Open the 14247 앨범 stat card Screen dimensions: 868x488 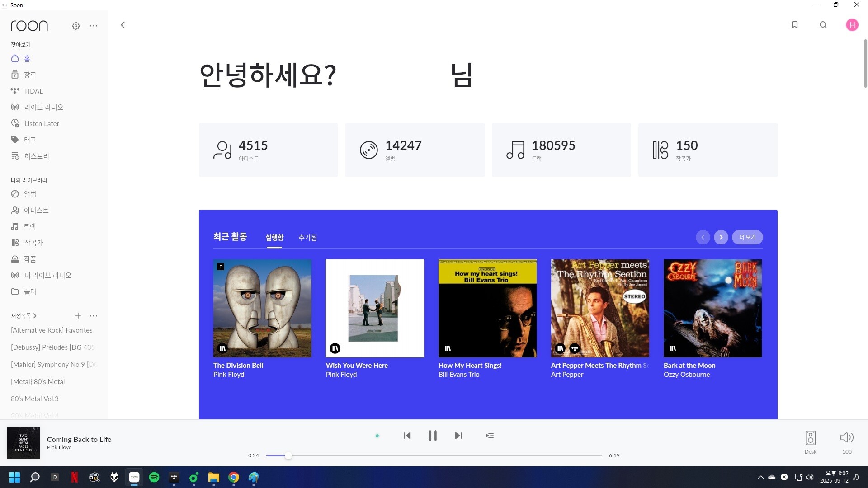415,150
